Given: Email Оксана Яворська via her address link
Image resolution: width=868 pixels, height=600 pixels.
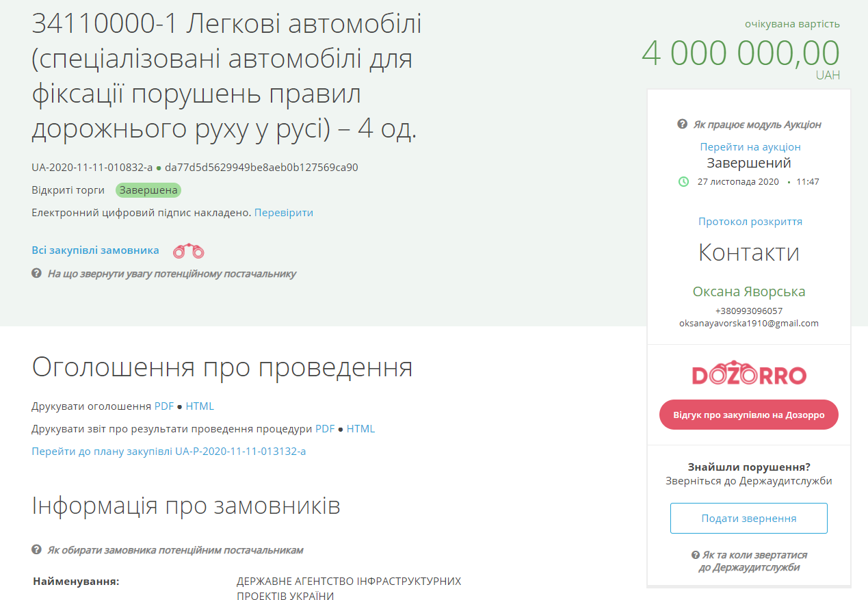Looking at the screenshot, I should 749,323.
